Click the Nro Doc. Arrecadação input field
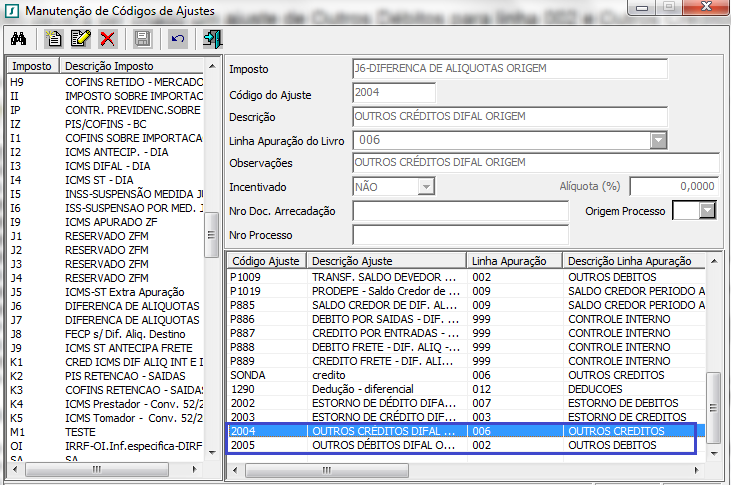This screenshot has width=731, height=485. click(x=460, y=211)
